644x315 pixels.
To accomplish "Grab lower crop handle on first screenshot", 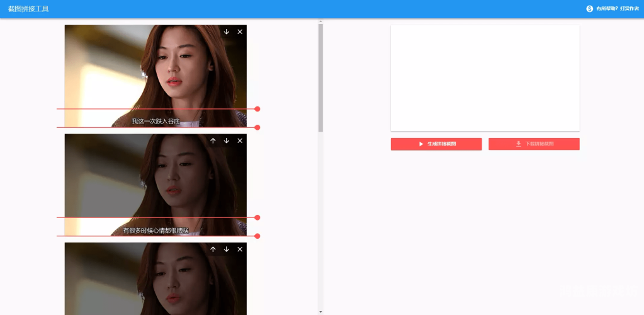I will pos(257,127).
